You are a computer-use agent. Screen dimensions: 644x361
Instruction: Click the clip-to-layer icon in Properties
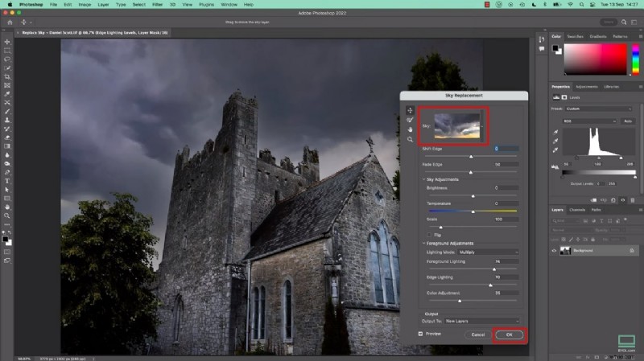pyautogui.click(x=593, y=200)
